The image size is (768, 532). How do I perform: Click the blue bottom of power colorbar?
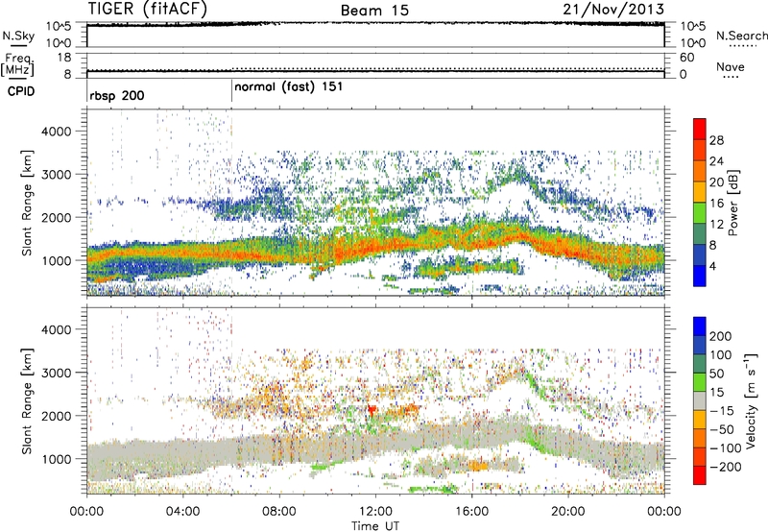[x=700, y=276]
